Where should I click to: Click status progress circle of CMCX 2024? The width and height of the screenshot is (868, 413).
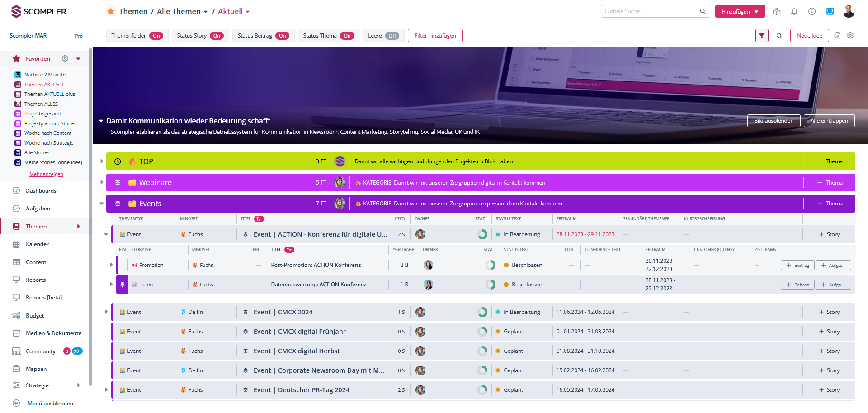[x=482, y=312]
